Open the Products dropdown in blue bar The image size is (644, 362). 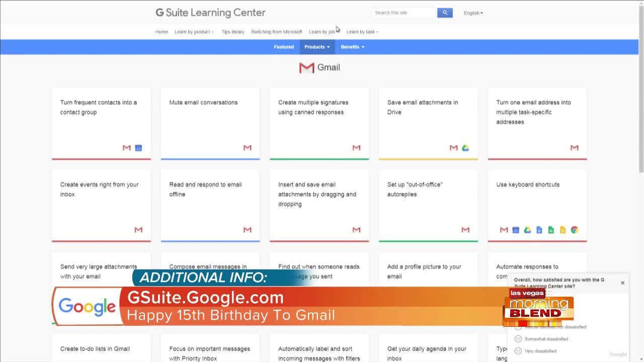coord(317,47)
